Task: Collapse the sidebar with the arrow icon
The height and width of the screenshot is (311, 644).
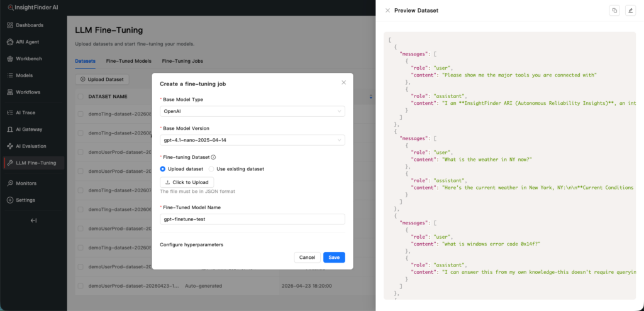Action: [34, 221]
